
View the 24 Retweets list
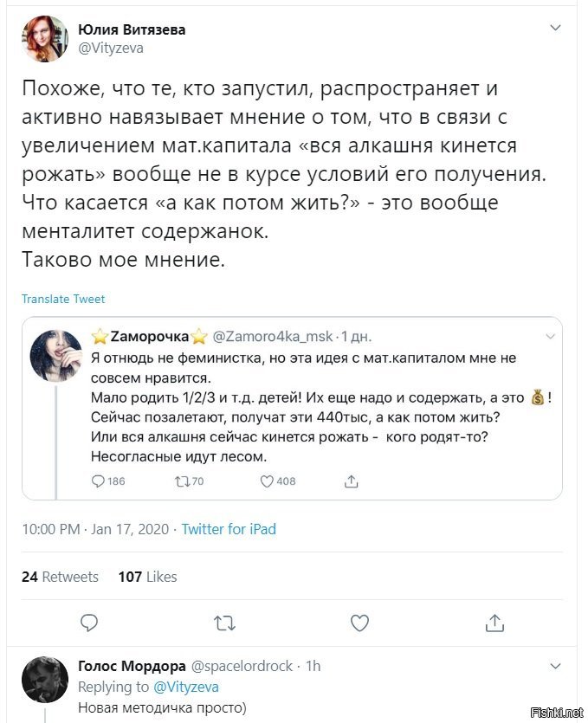[x=60, y=577]
